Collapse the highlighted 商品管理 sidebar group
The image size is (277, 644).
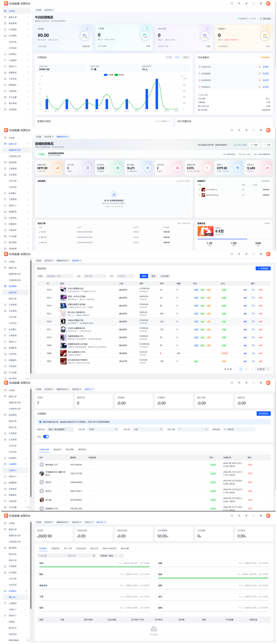26,286
